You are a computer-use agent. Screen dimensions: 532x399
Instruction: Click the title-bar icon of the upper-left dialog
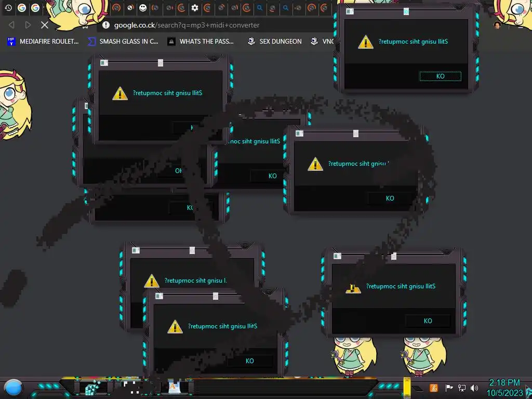pos(104,63)
